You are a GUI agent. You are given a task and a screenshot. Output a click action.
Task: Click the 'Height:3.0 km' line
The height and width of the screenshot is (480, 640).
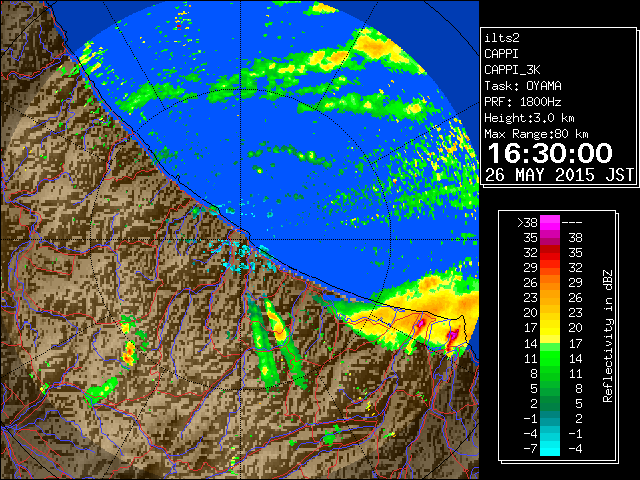529,118
